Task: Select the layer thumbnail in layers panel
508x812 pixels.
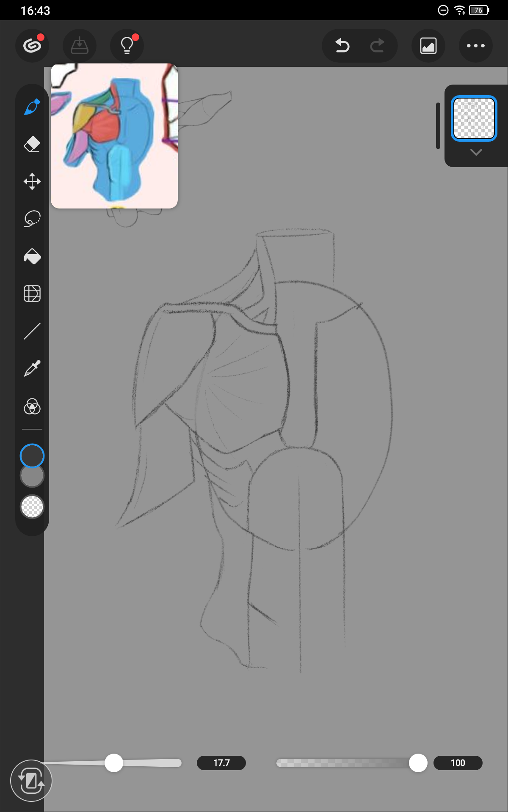Action: [x=474, y=118]
